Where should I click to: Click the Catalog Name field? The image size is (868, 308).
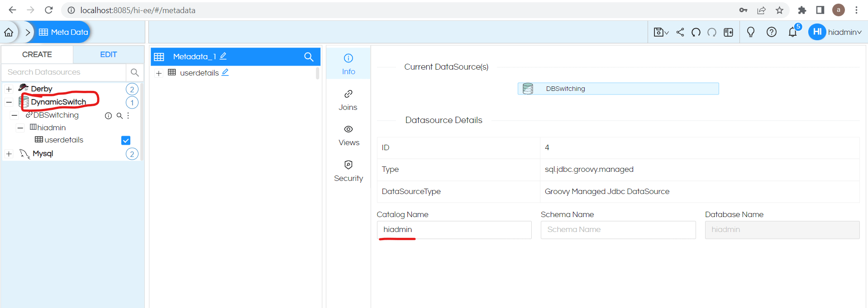pos(454,230)
